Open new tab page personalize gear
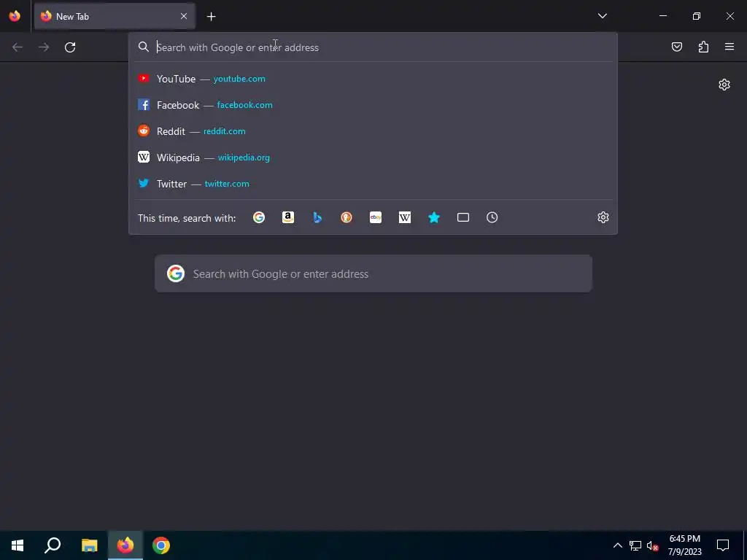 tap(724, 85)
